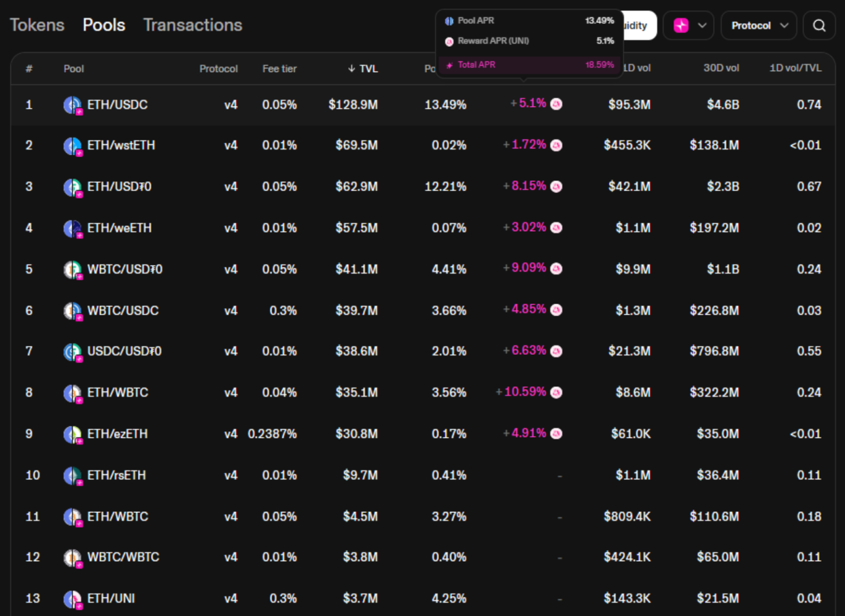Click the WBTC/USD₮0 pool token icon
The image size is (845, 616).
pyautogui.click(x=73, y=270)
